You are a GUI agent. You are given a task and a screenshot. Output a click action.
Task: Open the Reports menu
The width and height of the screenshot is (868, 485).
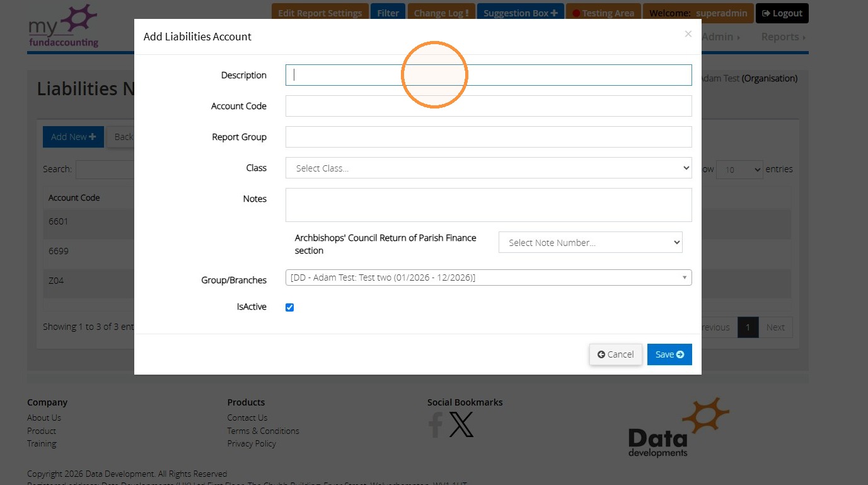click(783, 37)
